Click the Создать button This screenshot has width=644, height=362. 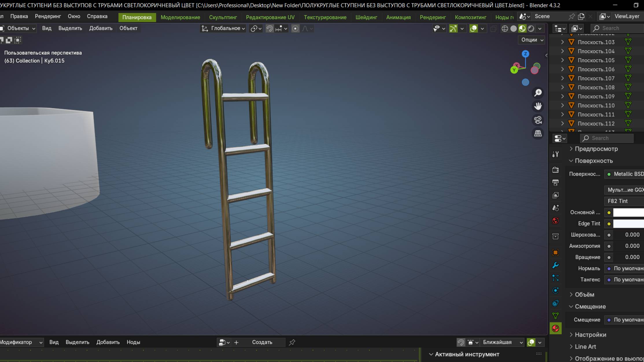click(262, 342)
